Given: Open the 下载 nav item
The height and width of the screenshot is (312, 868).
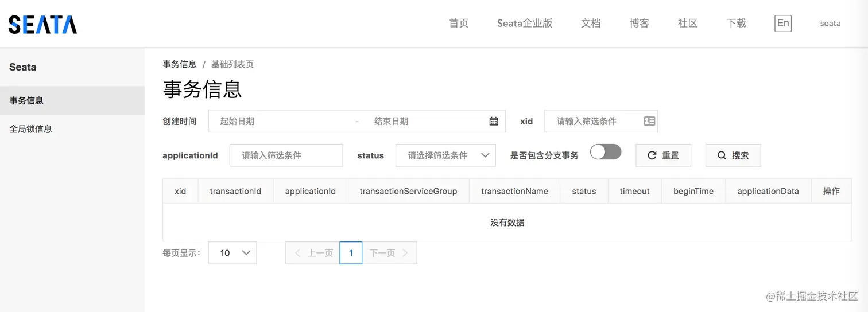Looking at the screenshot, I should pos(736,24).
